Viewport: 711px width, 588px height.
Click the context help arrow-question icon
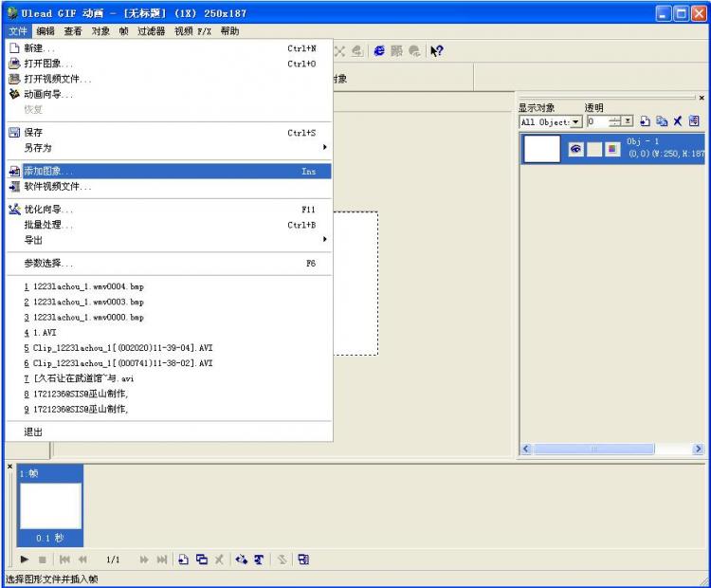[437, 51]
